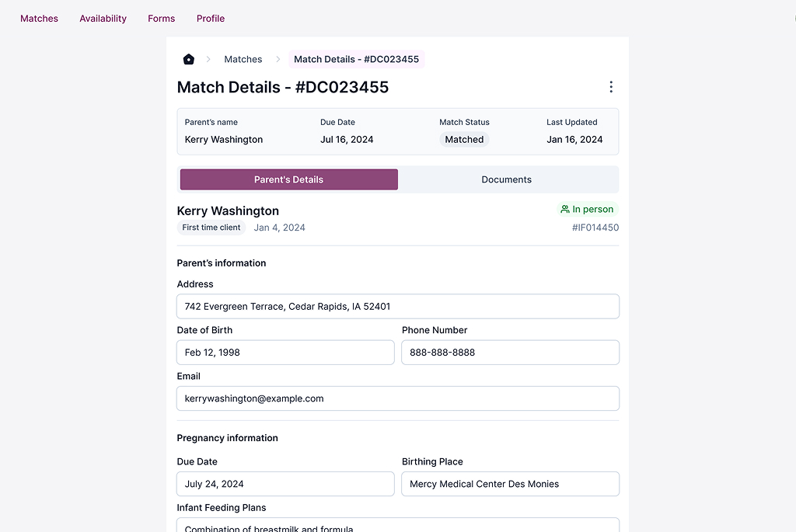Viewport: 796px width, 532px height.
Task: Switch to the Documents tab
Action: point(506,179)
